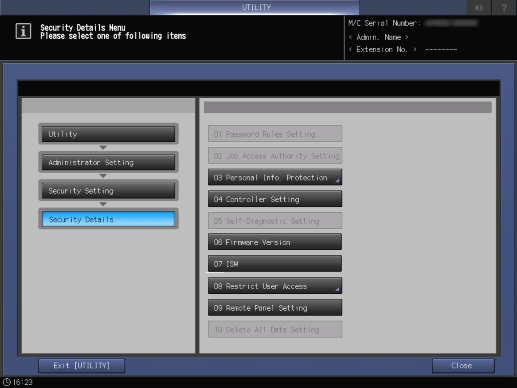This screenshot has width=517, height=388.
Task: Click the information icon beside Security Details Menu
Action: tap(23, 31)
